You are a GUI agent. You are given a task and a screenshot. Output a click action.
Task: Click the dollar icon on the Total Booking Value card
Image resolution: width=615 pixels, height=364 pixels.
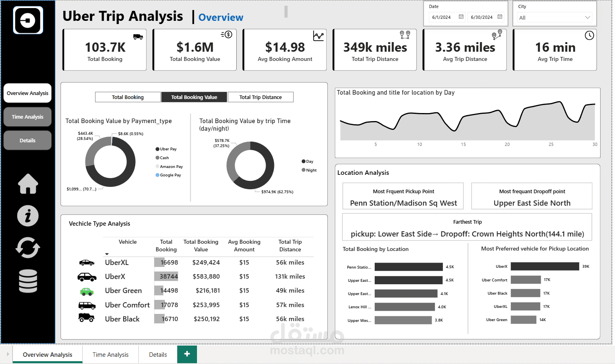tap(227, 34)
